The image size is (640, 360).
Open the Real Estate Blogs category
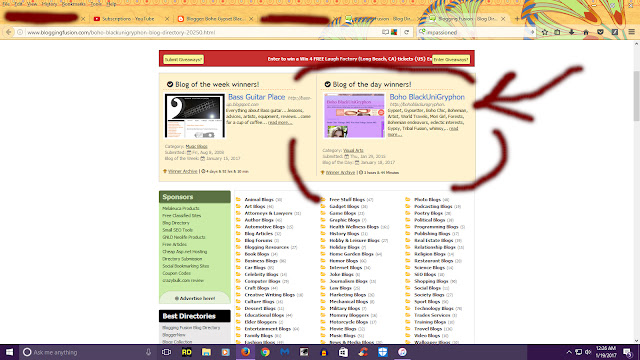[x=433, y=241]
